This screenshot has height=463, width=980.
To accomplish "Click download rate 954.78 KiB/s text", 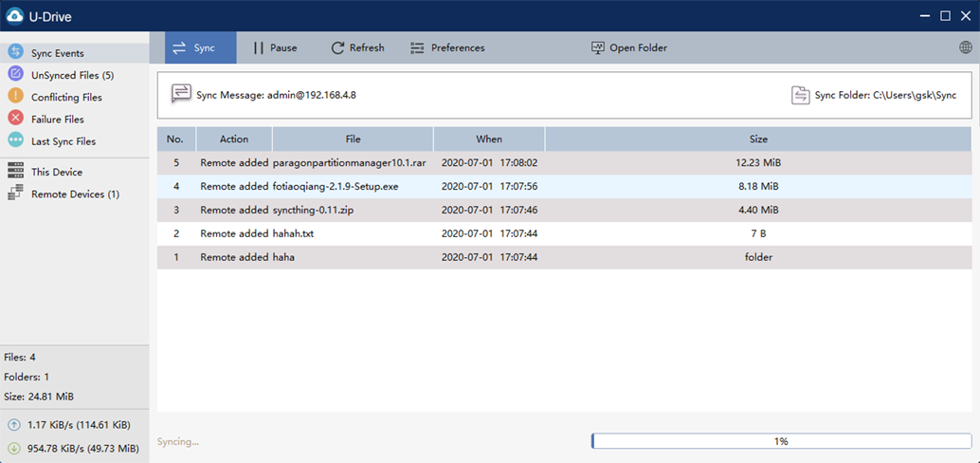I will (83, 448).
